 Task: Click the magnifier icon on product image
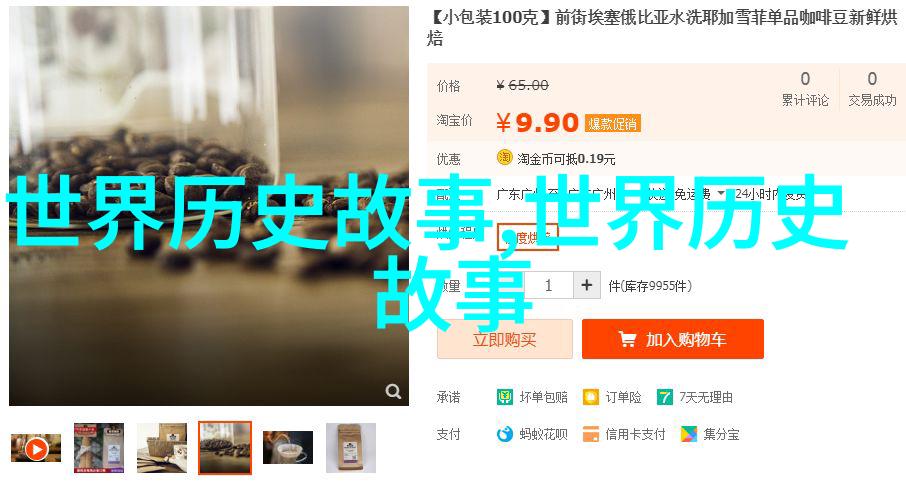(x=393, y=392)
